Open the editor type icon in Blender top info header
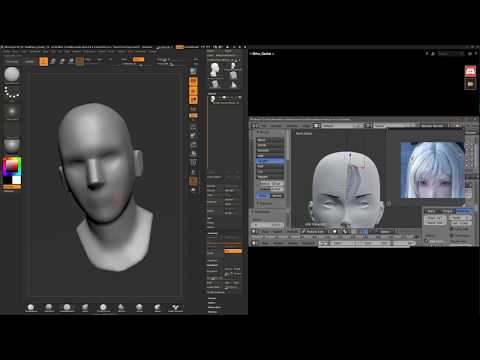The image size is (480, 360). click(255, 126)
